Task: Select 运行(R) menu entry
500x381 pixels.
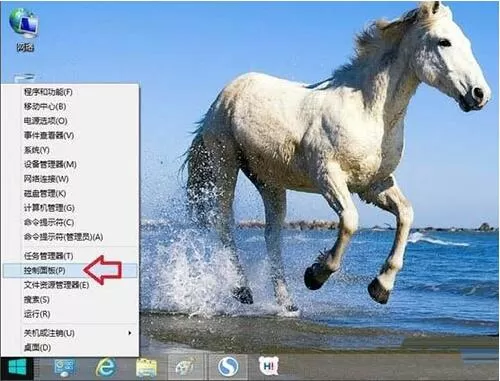Action: 71,314
